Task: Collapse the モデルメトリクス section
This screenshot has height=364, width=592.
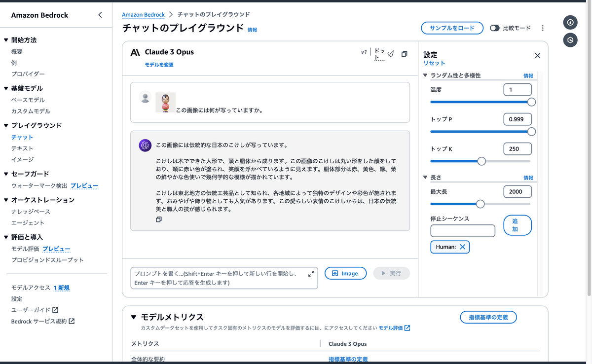Action: pos(134,317)
